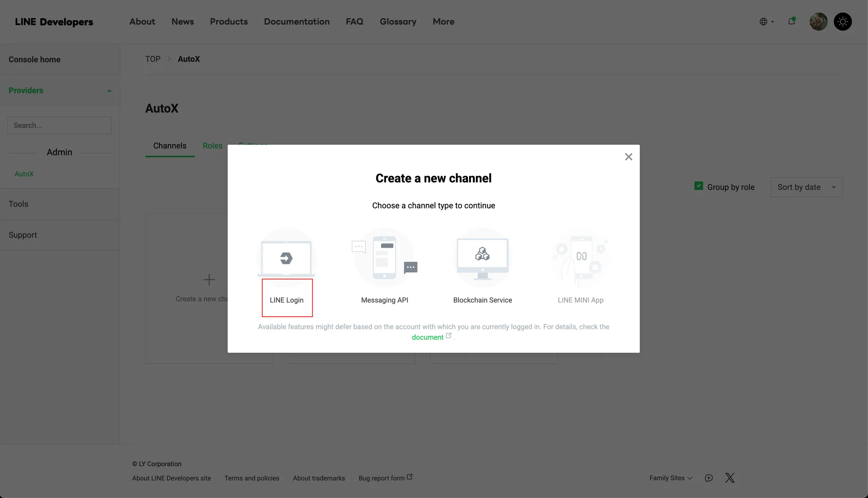Open the user profile avatar

pos(818,22)
